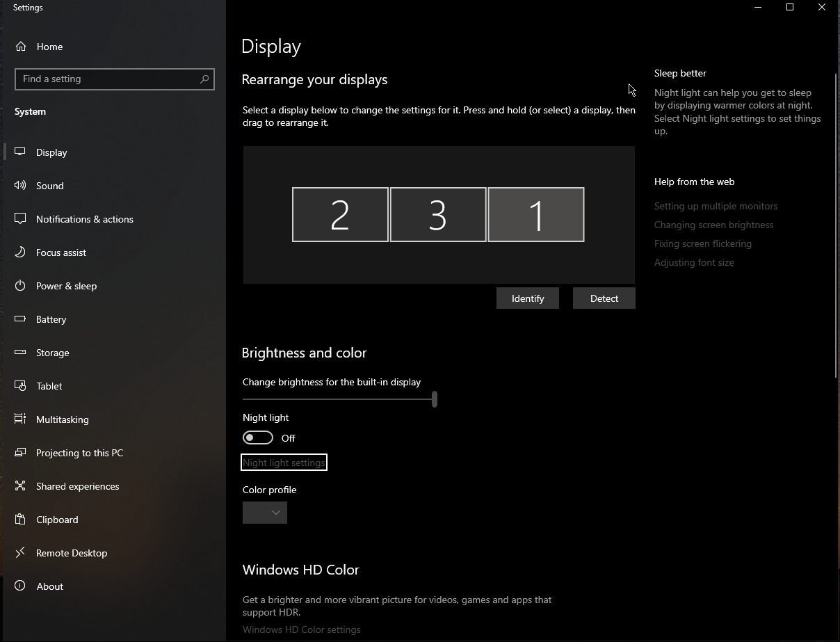Open Changing screen brightness help link

[713, 225]
